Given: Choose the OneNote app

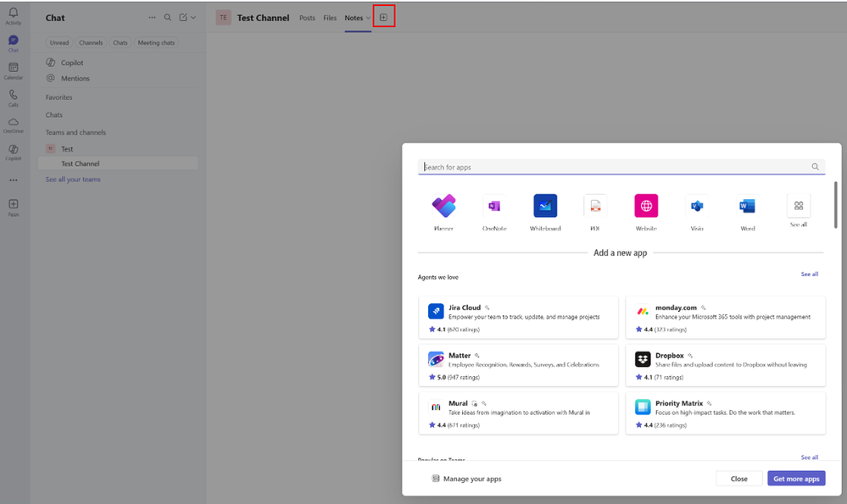Looking at the screenshot, I should pyautogui.click(x=494, y=213).
